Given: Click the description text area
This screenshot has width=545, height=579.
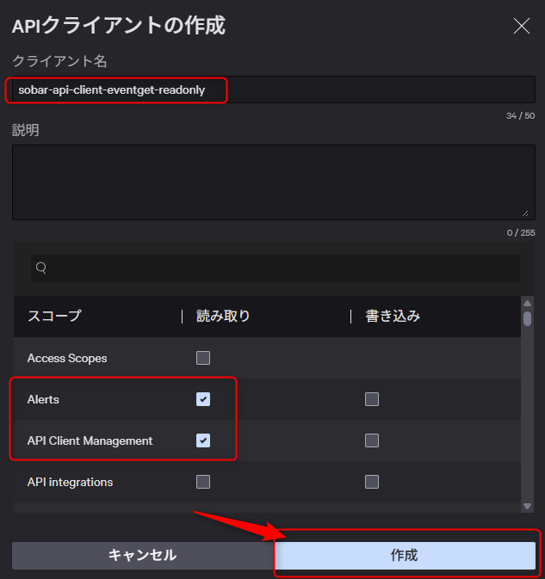Looking at the screenshot, I should (274, 182).
